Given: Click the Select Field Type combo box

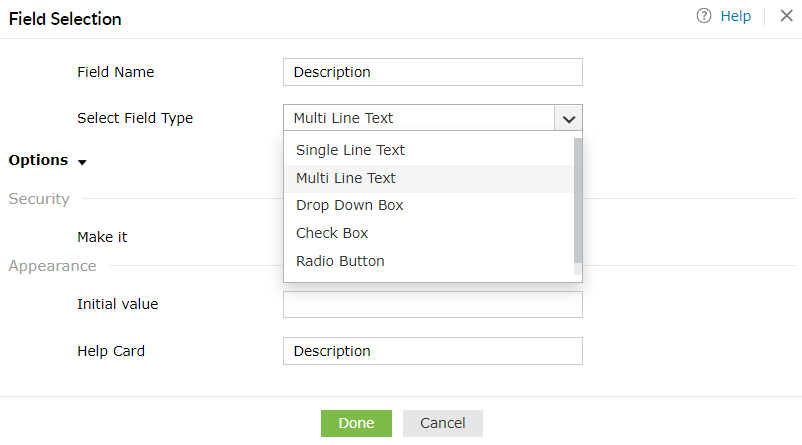Looking at the screenshot, I should click(419, 118).
